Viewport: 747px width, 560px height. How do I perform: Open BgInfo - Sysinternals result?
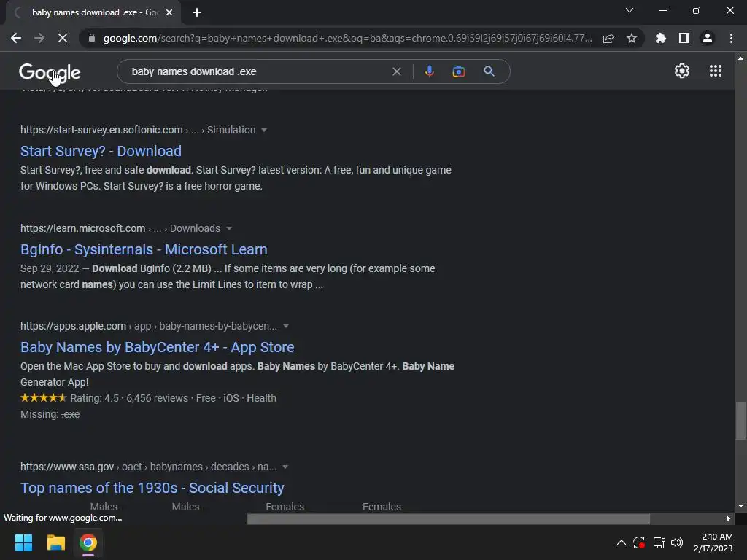144,249
